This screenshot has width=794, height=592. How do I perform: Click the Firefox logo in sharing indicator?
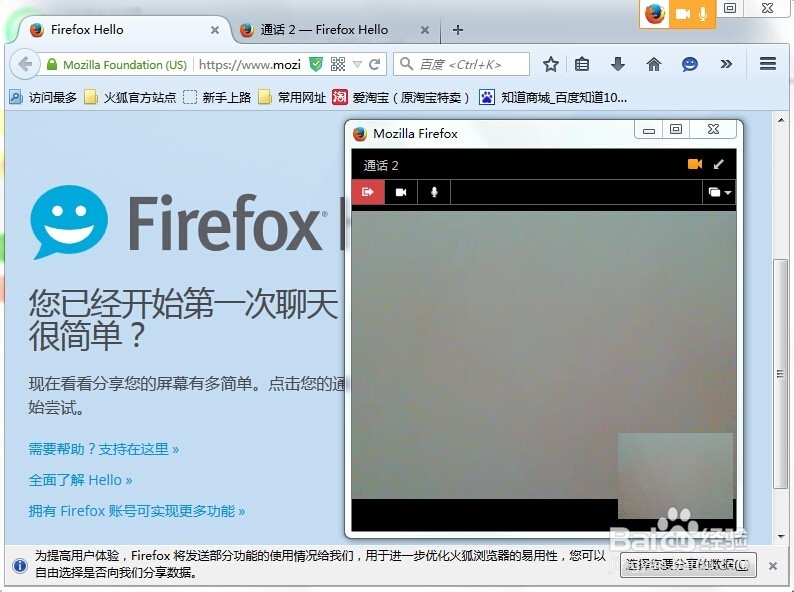(x=655, y=14)
